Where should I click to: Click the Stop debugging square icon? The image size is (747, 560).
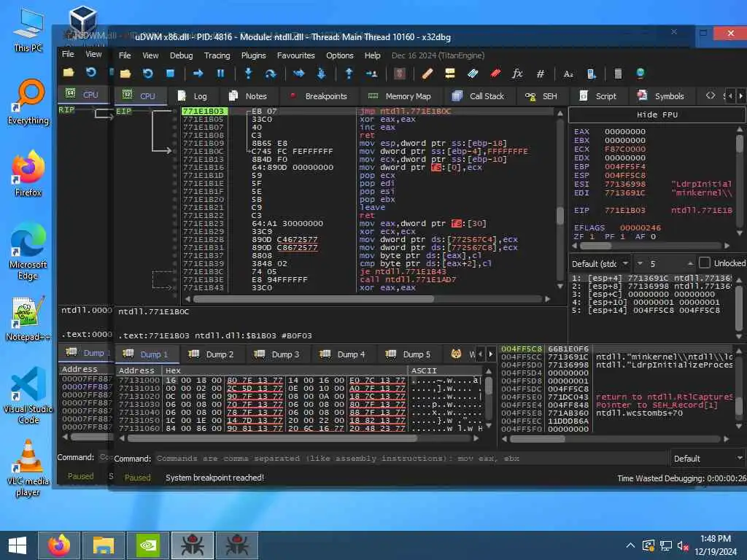point(170,74)
